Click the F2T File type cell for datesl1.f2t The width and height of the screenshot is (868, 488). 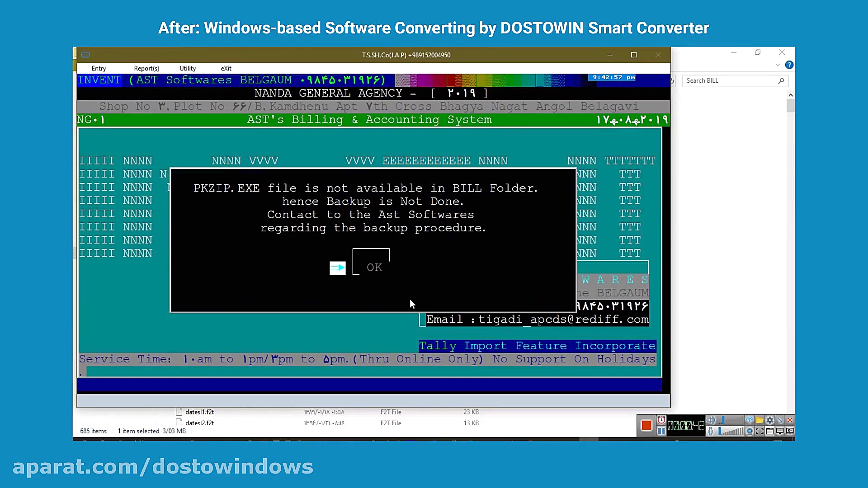click(391, 412)
